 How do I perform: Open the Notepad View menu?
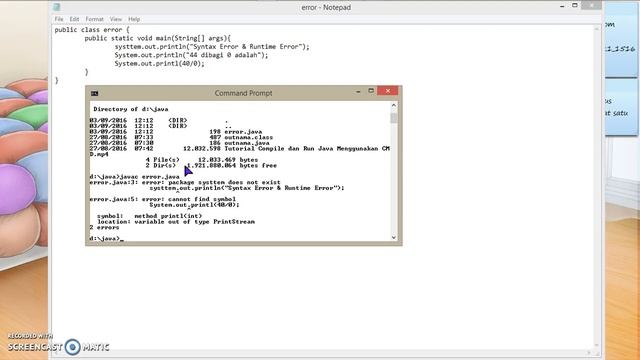[116, 19]
